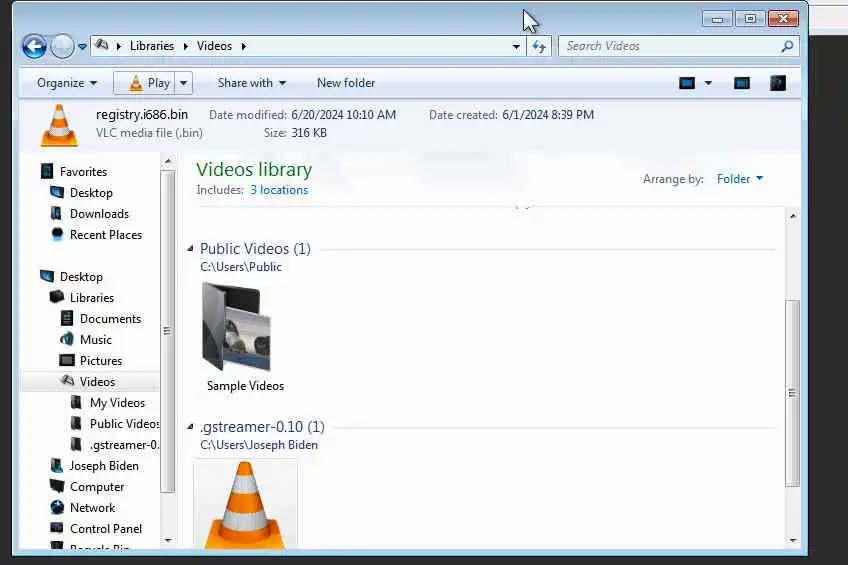The width and height of the screenshot is (848, 565).
Task: Select Libraries in the navigation tree
Action: click(x=91, y=298)
